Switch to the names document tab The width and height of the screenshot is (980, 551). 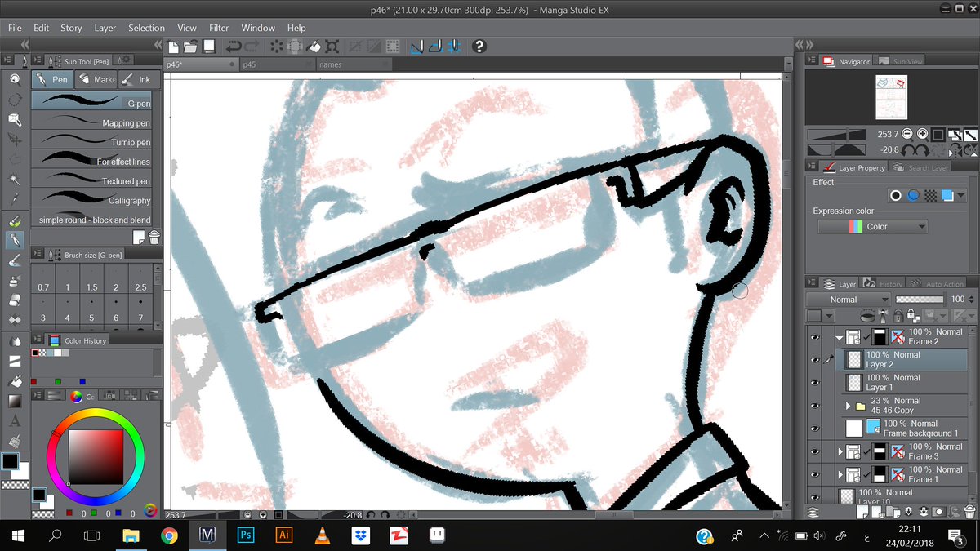354,64
